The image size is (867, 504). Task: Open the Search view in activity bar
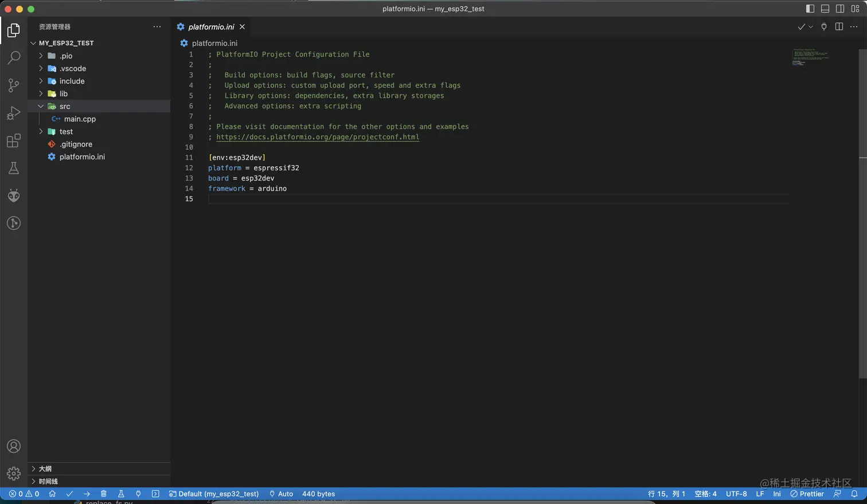tap(14, 57)
